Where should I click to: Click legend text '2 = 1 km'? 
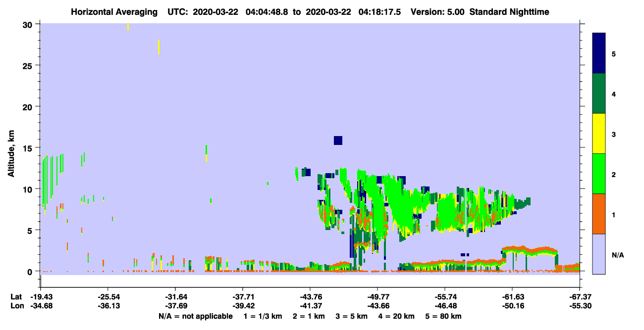309,316
